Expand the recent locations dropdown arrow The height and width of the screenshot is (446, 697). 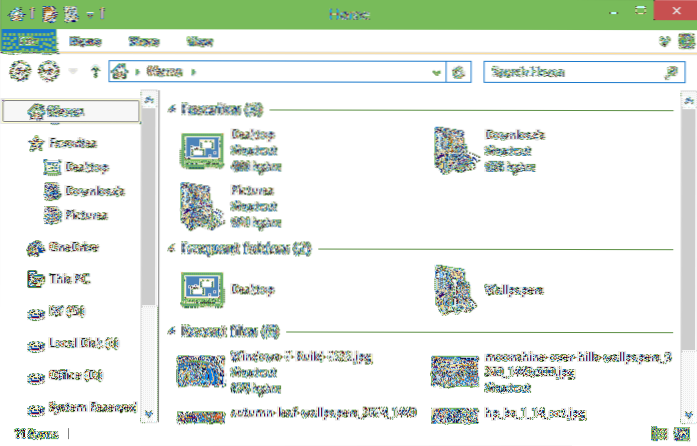(x=71, y=72)
